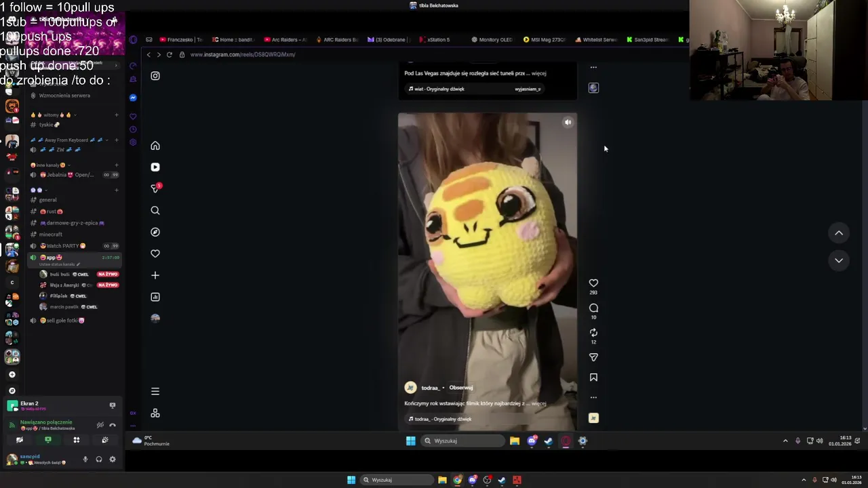Click the Instagram logo at top
The height and width of the screenshot is (488, 868).
155,76
